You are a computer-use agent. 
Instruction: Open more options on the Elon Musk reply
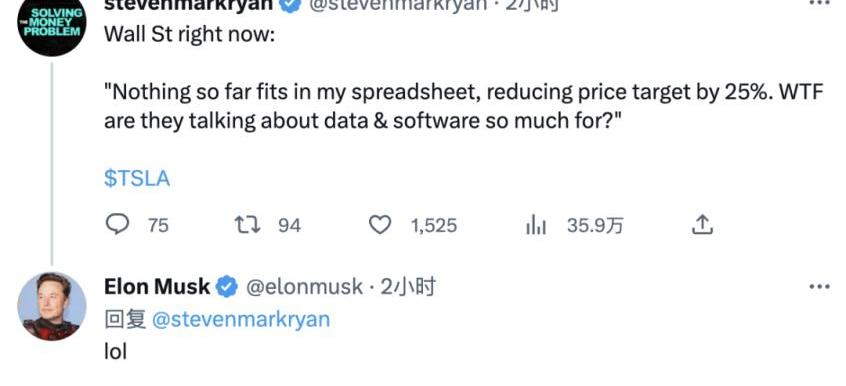click(820, 287)
